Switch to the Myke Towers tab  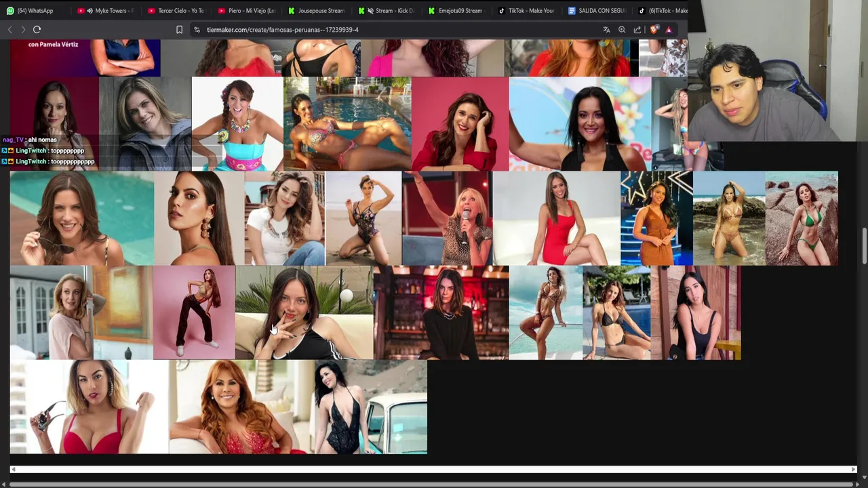coord(105,11)
